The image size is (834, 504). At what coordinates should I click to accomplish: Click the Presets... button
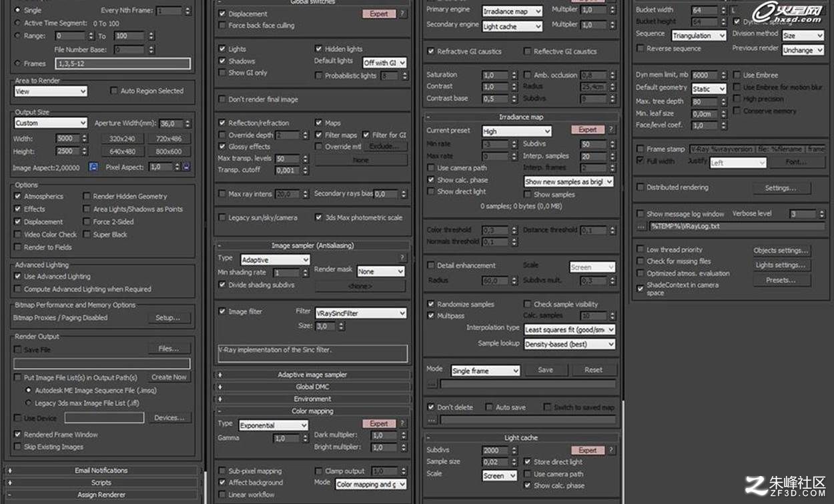tap(781, 280)
